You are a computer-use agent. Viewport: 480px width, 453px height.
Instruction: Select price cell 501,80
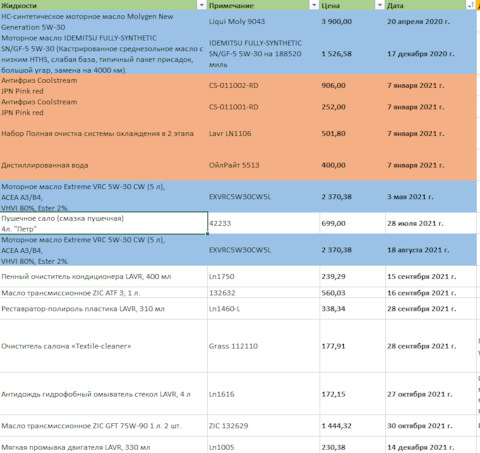tap(352, 133)
